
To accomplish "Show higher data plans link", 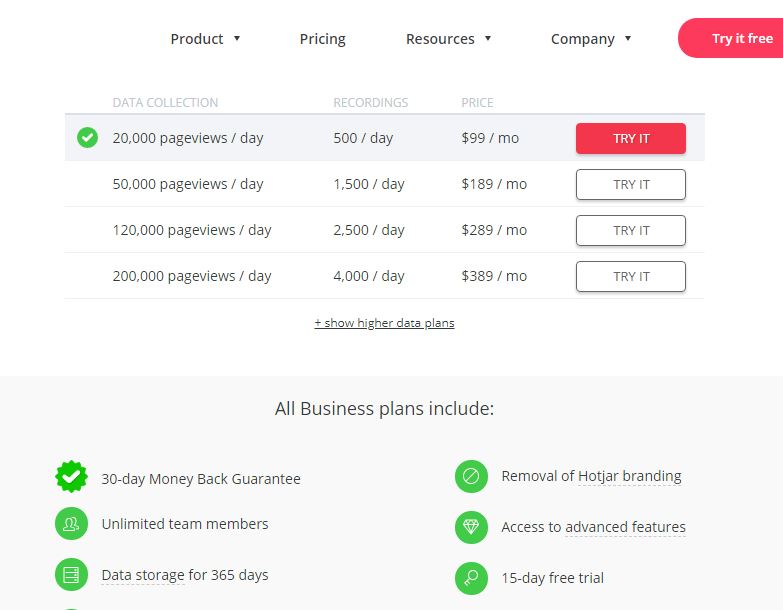I will click(385, 323).
